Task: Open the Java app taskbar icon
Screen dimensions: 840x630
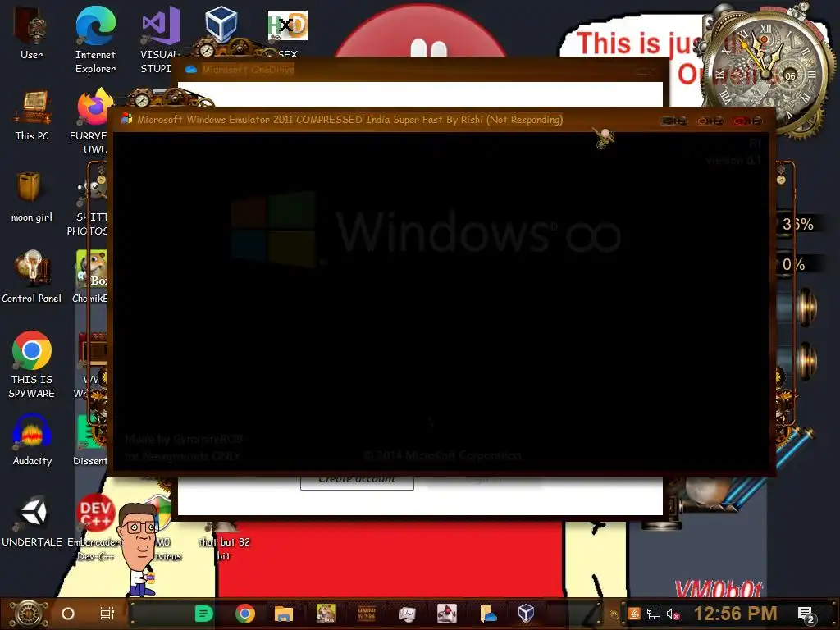Action: 447,614
